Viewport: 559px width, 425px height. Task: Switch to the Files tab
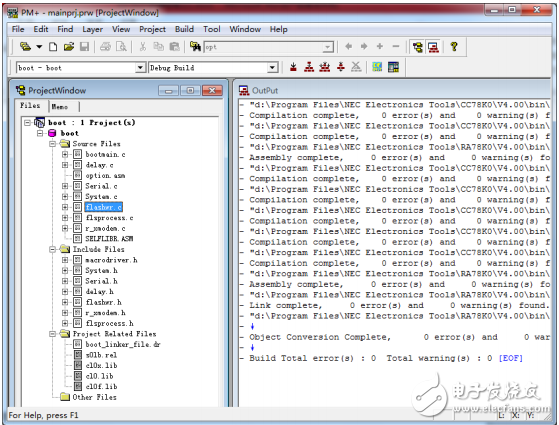[30, 106]
